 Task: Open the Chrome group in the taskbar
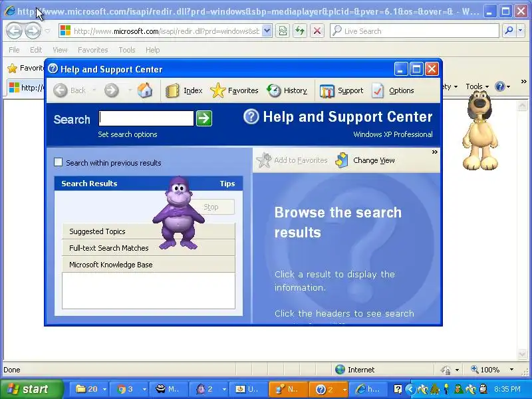[x=130, y=389]
